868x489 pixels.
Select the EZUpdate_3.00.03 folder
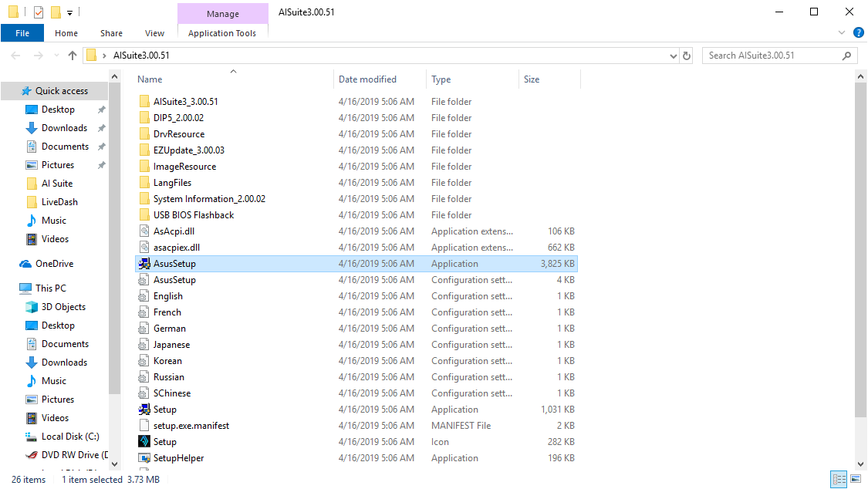189,150
